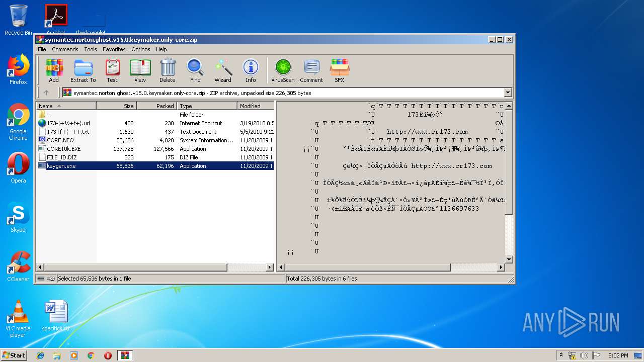This screenshot has width=644, height=362.
Task: Launch Firefox from desktop
Action: tap(18, 69)
